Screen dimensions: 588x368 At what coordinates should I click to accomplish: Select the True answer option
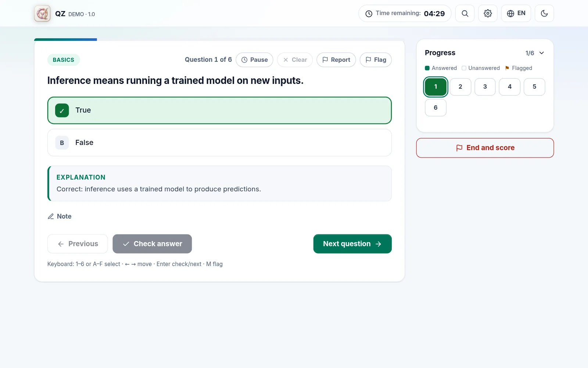[219, 110]
